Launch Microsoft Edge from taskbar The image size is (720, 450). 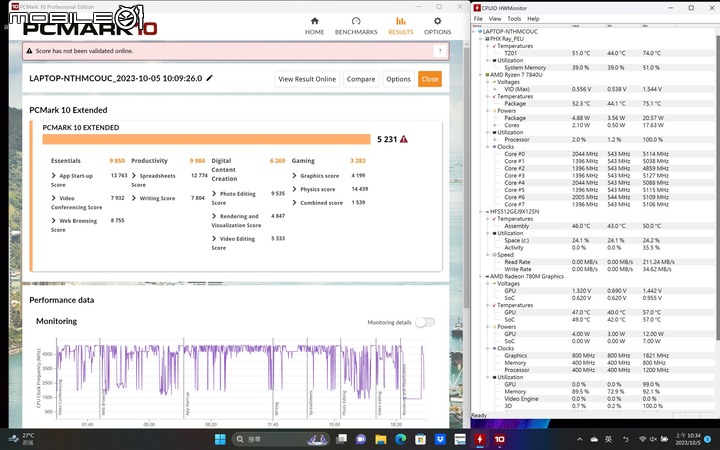click(400, 439)
